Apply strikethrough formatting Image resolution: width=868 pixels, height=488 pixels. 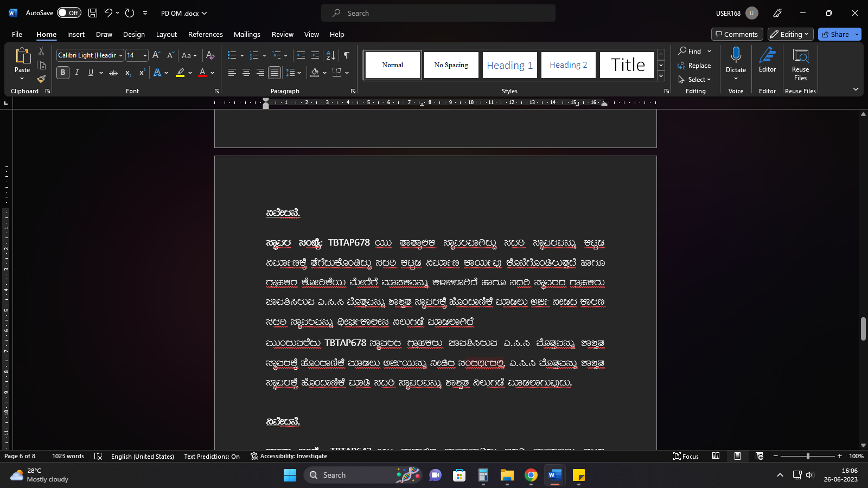tap(113, 73)
